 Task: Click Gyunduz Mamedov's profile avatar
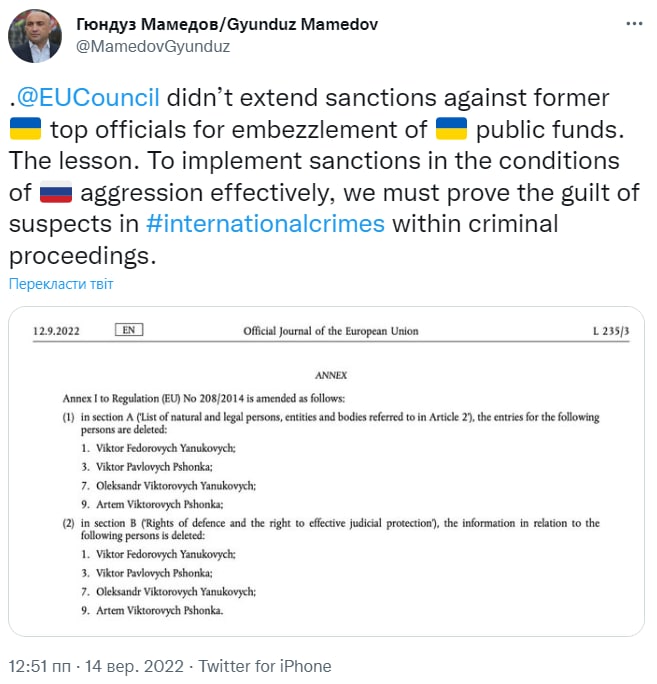click(36, 36)
